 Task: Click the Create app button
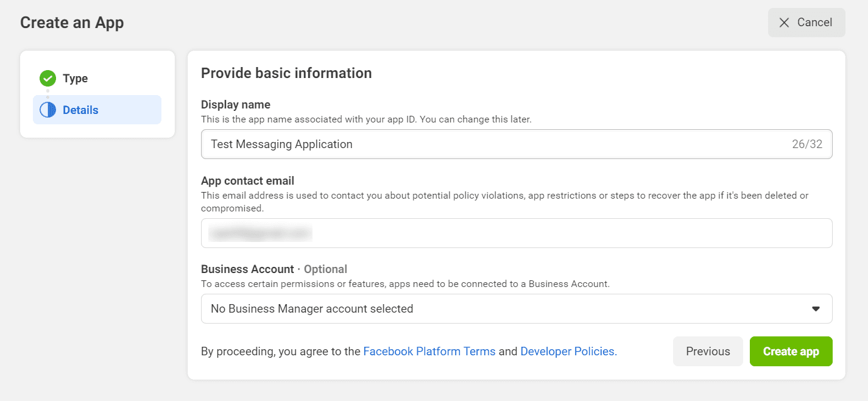(791, 351)
